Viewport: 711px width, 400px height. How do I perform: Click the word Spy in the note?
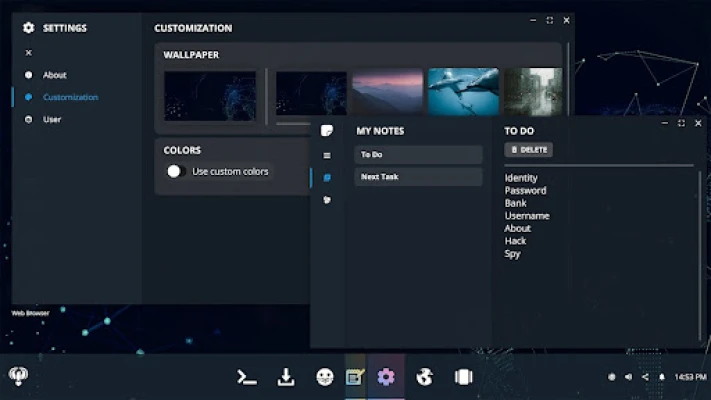(513, 254)
